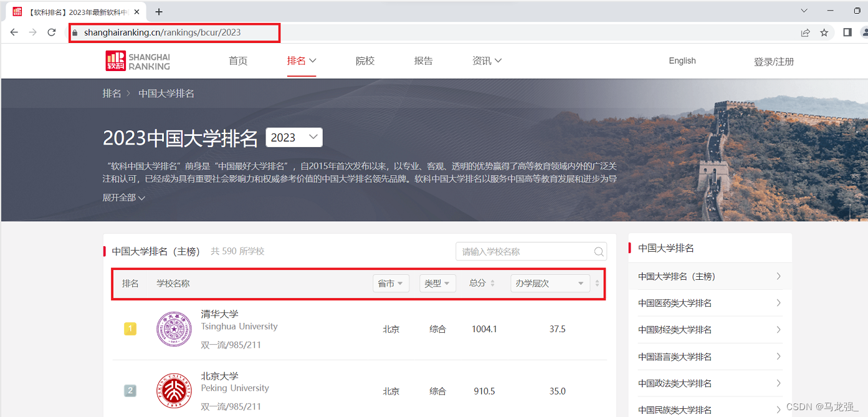Open a new browser tab with plus icon

159,11
